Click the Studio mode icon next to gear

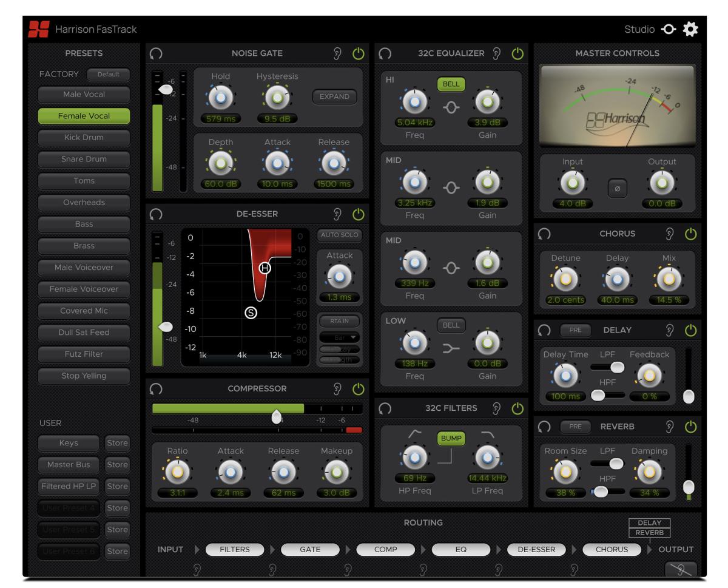669,29
